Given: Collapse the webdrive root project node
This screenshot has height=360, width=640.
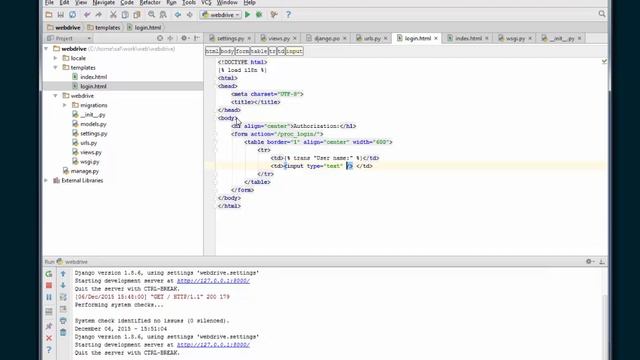Looking at the screenshot, I should tap(46, 49).
